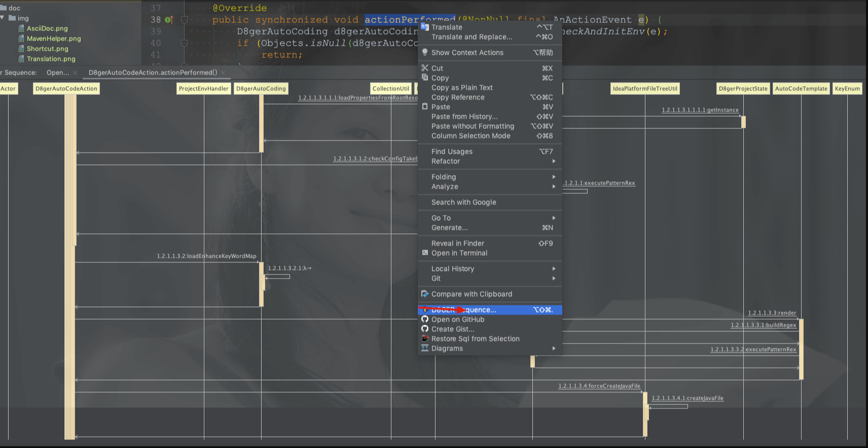868x448 pixels.
Task: Click the terminal icon for Open in Terminal
Action: tap(425, 253)
